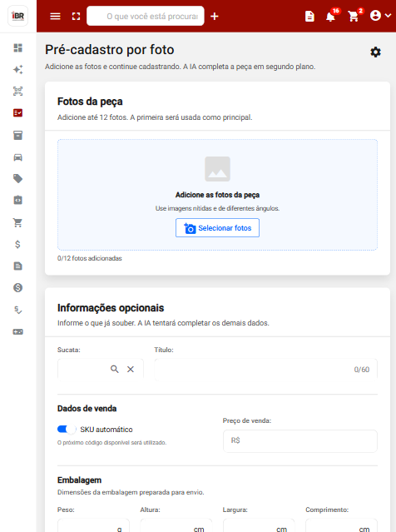
Task: Open page settings gear
Action: [x=375, y=52]
